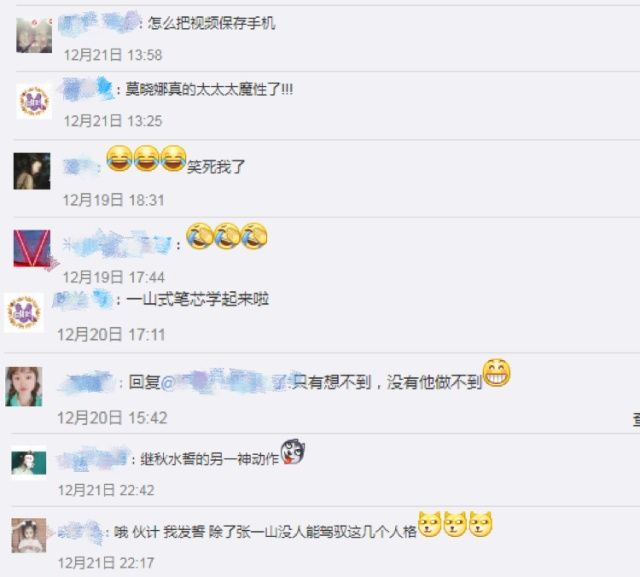Click husky dog emoji after 神动作
This screenshot has height=577, width=640.
pos(293,451)
